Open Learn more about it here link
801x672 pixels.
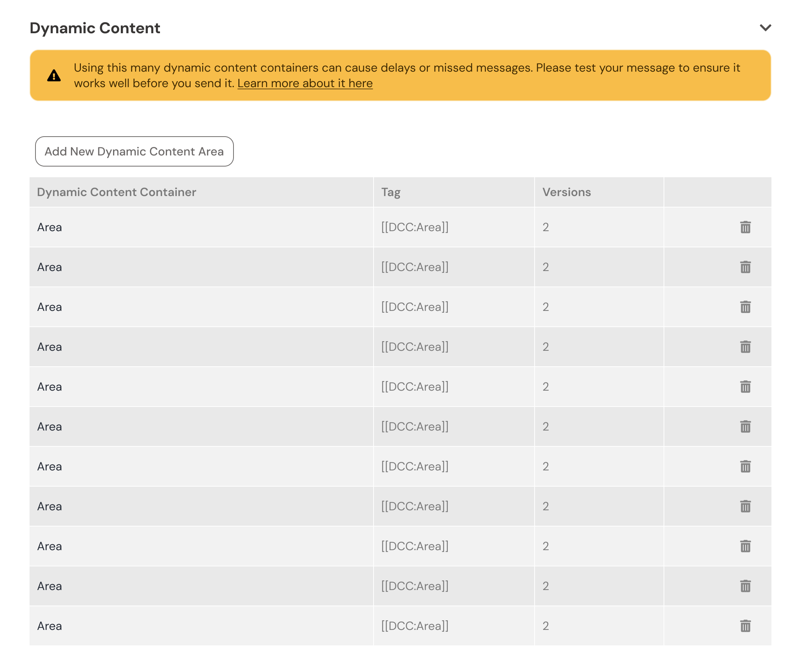point(305,83)
